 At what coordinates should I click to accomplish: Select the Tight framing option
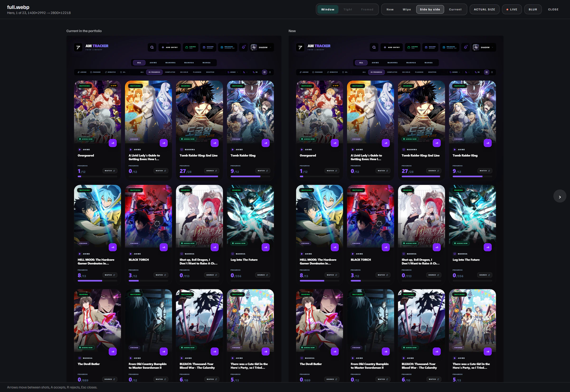point(348,9)
